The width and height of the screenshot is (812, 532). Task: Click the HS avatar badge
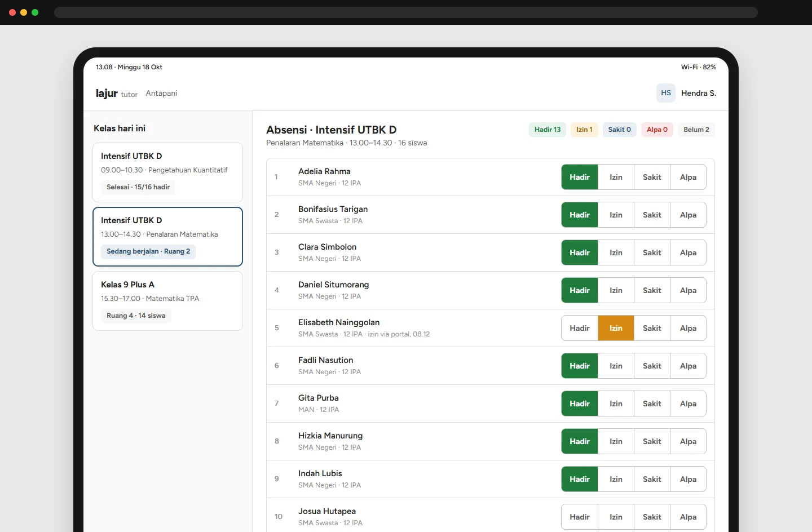pyautogui.click(x=665, y=93)
